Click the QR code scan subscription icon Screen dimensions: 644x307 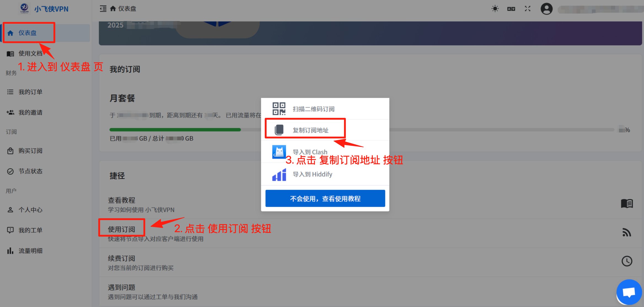coord(279,109)
